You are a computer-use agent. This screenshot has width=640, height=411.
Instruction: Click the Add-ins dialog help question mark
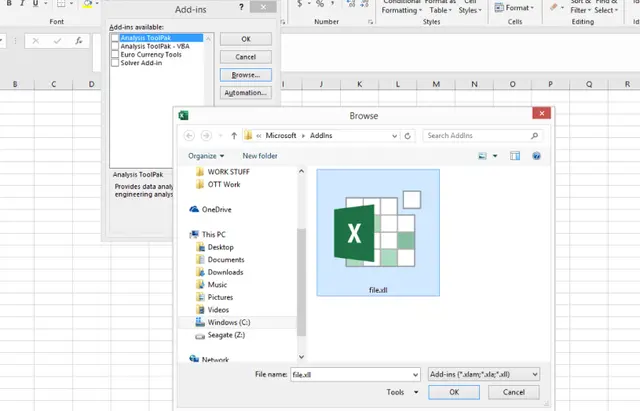[241, 7]
